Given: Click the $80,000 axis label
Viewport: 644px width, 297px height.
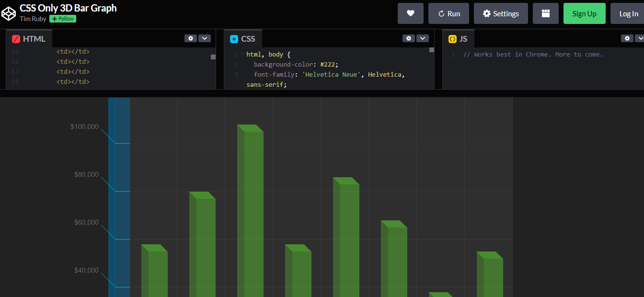Looking at the screenshot, I should pos(86,174).
